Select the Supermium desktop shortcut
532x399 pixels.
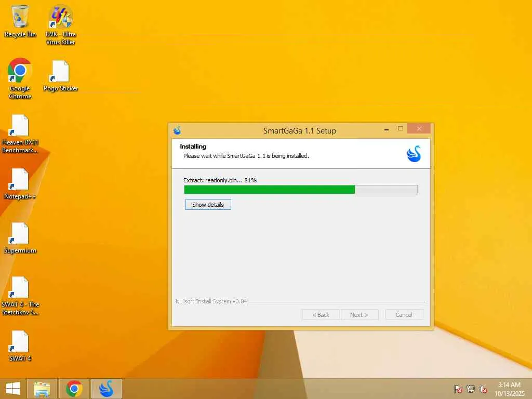click(20, 238)
